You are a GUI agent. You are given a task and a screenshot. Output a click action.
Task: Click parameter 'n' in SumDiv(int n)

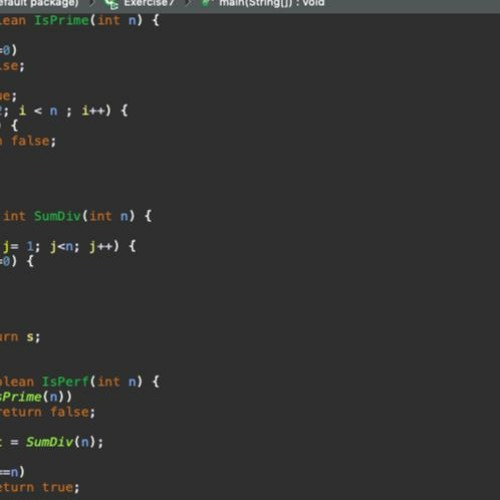pyautogui.click(x=124, y=217)
